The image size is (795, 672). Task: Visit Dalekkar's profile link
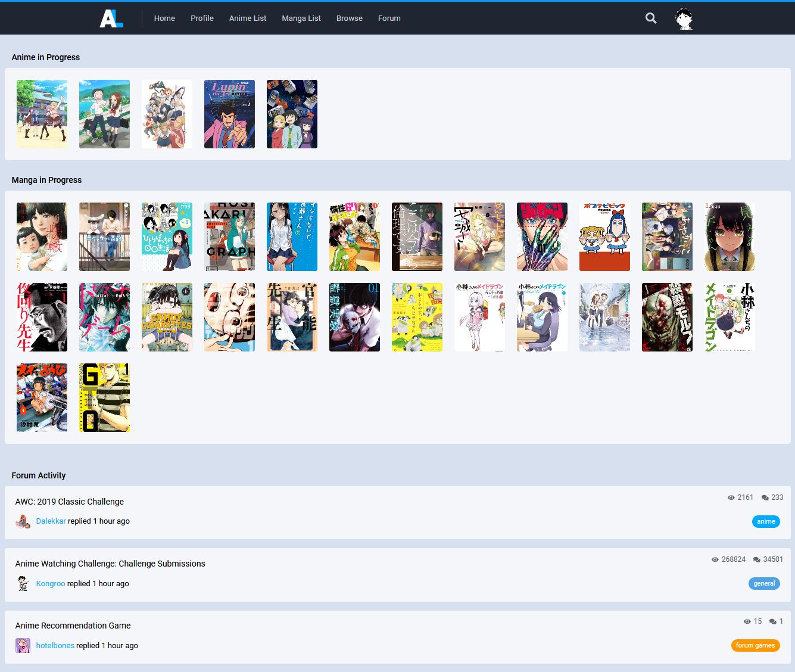click(x=51, y=521)
